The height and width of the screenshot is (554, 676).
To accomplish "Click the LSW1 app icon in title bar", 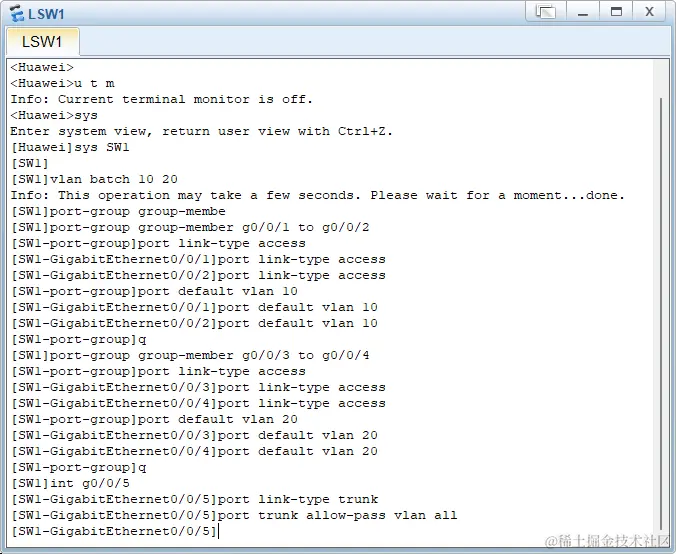I will point(16,13).
